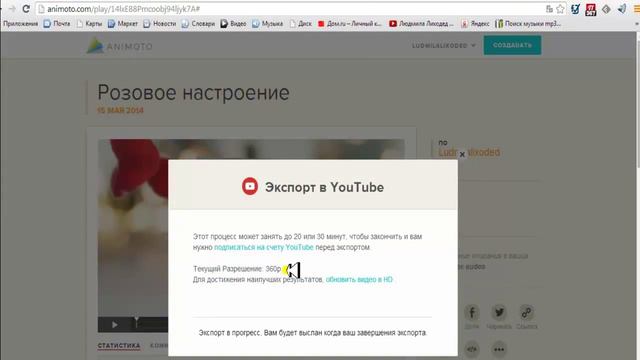Click the blue megaphone extension icon
Viewport: 640px width, 360px height.
(622, 9)
